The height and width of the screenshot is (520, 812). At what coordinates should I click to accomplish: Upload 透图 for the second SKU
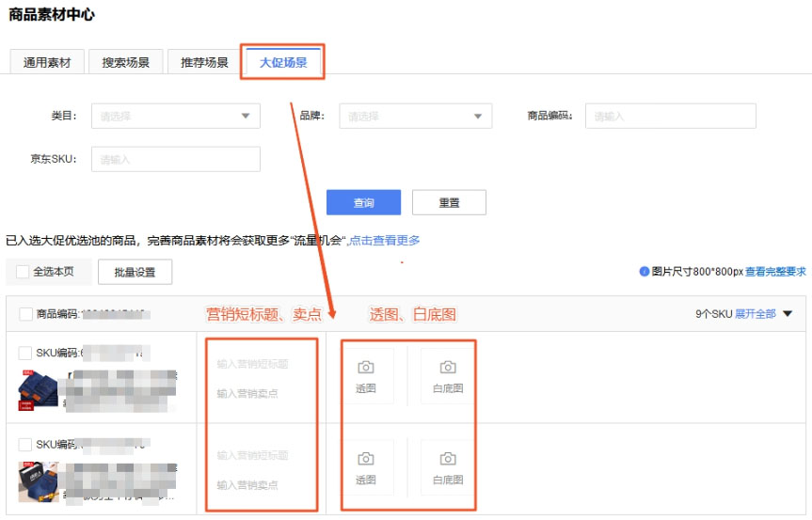tap(366, 467)
